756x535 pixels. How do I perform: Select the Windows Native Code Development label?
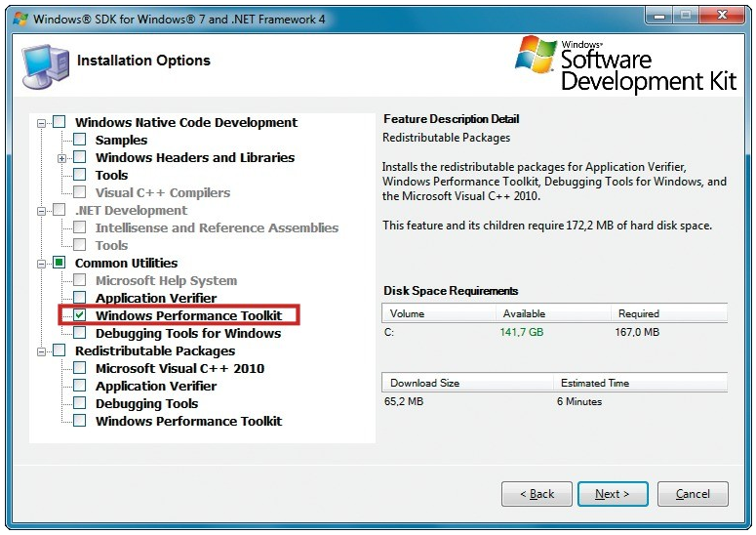click(x=186, y=123)
